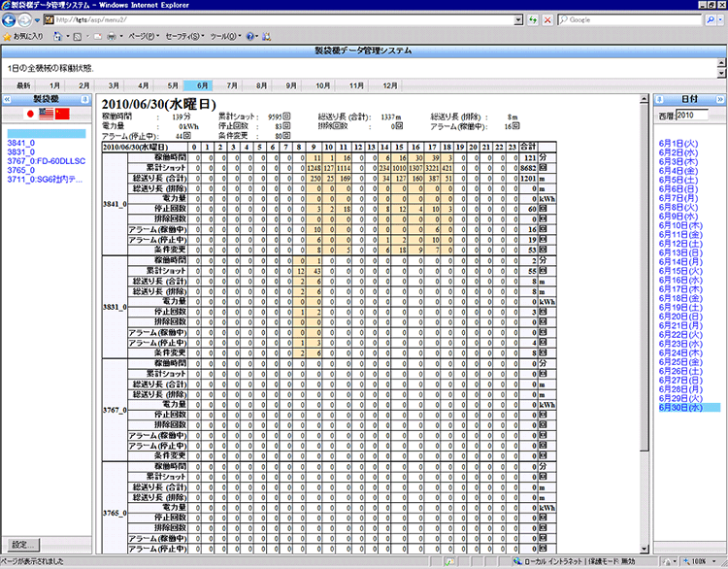Expand the ツール(O) toolbar menu

[226, 36]
